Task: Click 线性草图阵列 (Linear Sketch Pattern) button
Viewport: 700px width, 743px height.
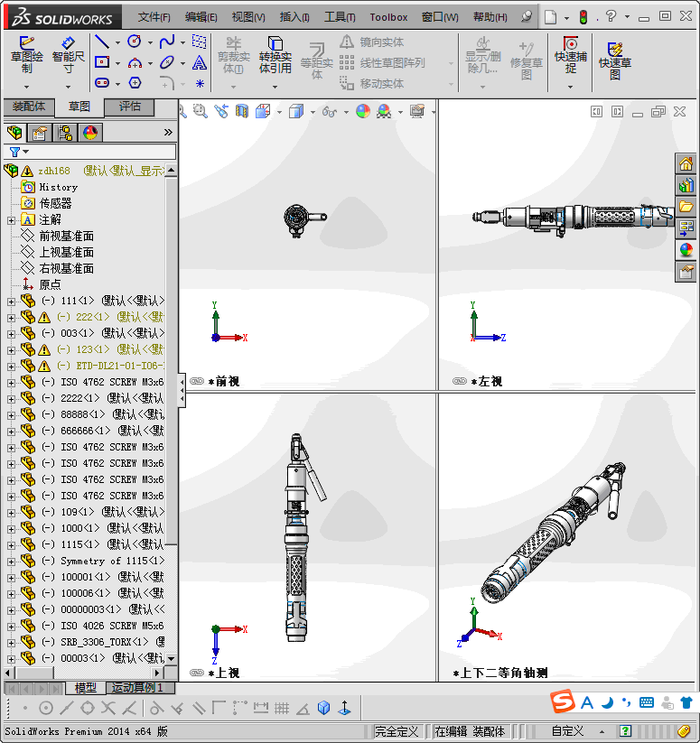Action: pyautogui.click(x=383, y=62)
